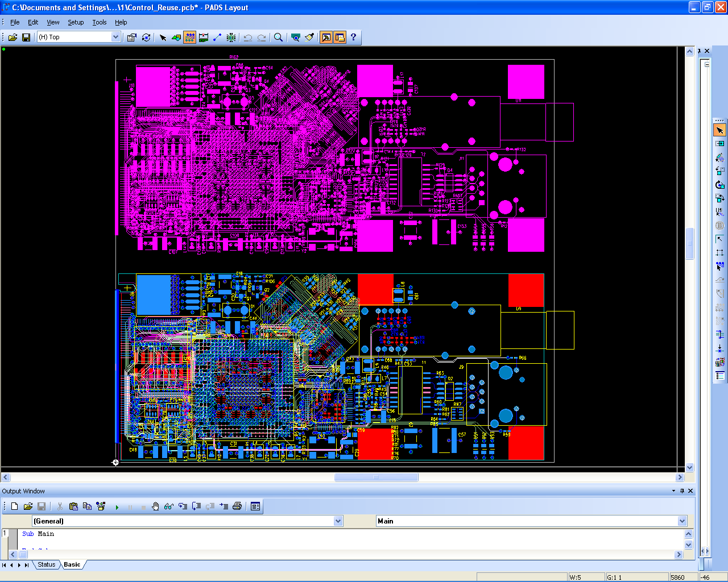Switch to the Status tab
The width and height of the screenshot is (728, 582).
tap(47, 564)
